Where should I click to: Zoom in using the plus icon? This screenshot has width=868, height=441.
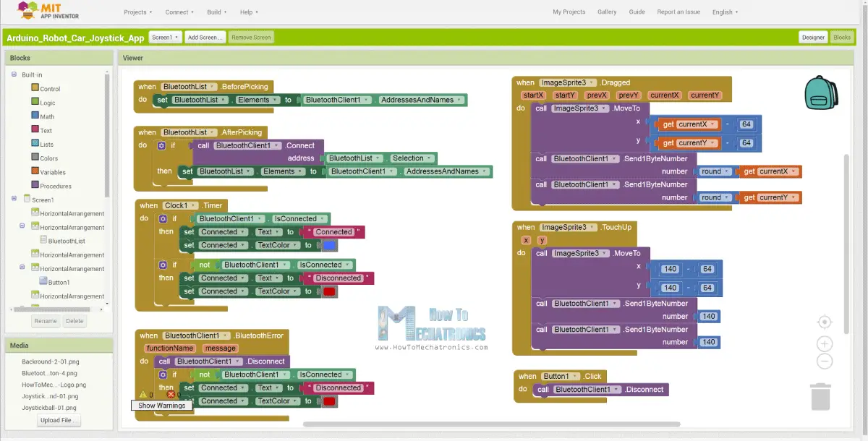[825, 343]
